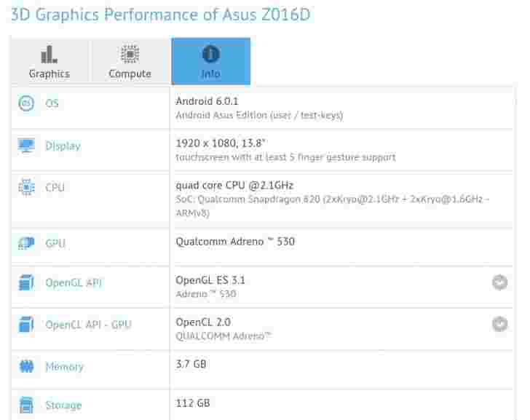
Task: Click the 1920 x 1080, 13.8" value
Action: tap(221, 143)
